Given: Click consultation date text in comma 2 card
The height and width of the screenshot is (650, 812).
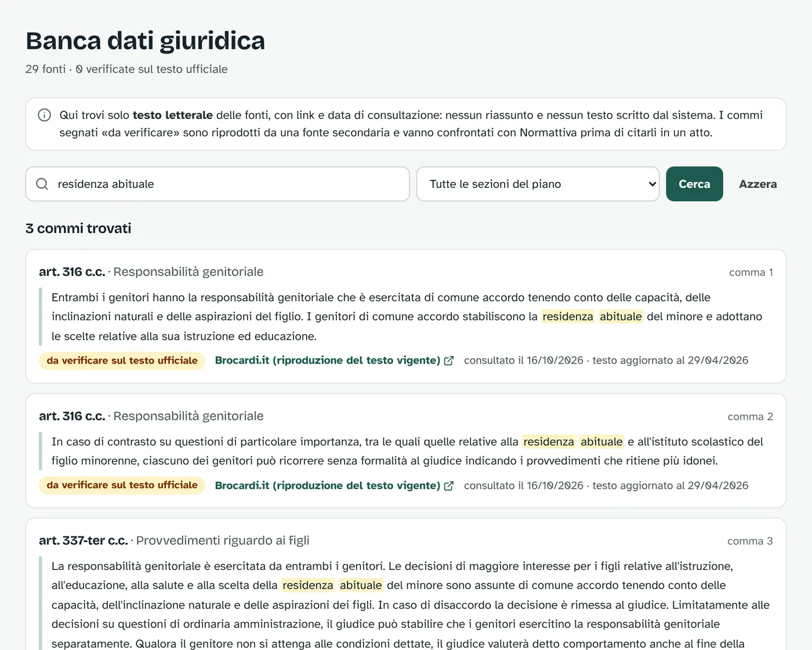Looking at the screenshot, I should point(524,486).
